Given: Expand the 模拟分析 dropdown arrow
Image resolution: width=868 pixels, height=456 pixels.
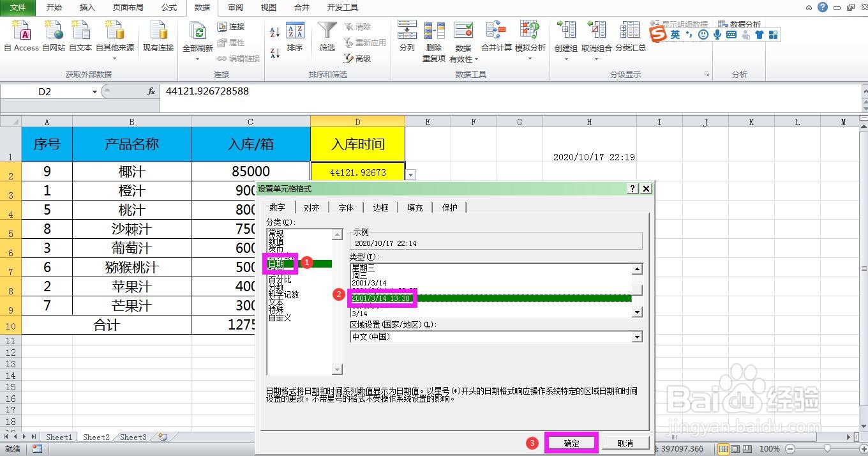Looking at the screenshot, I should click(x=530, y=57).
